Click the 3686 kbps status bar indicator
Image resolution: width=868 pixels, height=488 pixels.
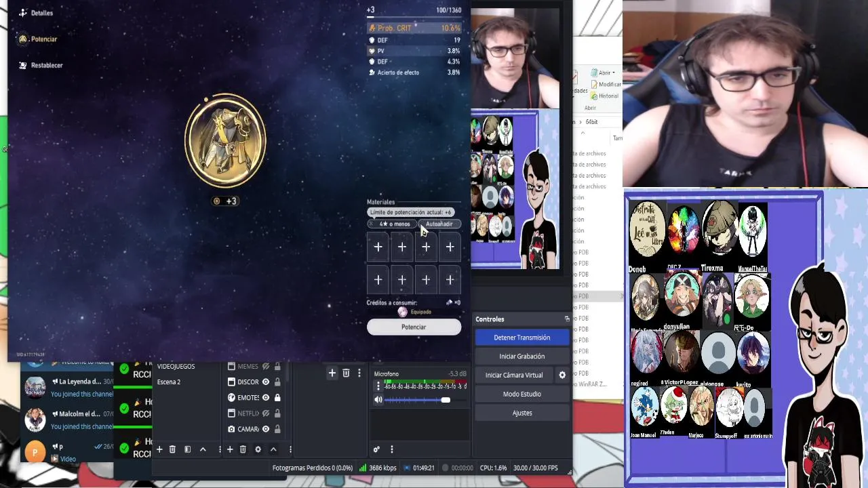pos(378,468)
